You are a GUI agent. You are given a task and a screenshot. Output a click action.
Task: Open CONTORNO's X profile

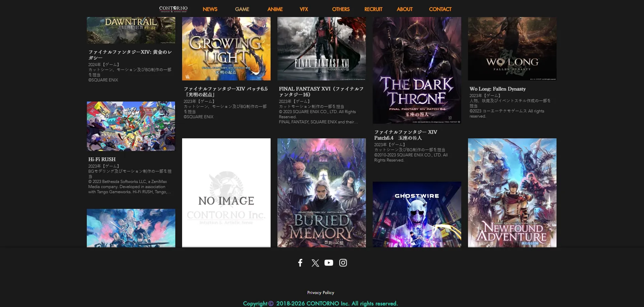(315, 263)
